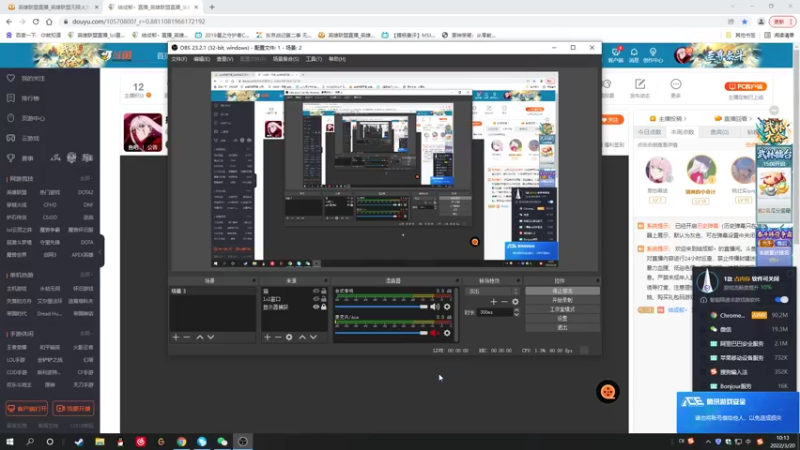Click 开始录制 button in OBS controls
Viewport: 800px width, 450px height.
click(x=562, y=300)
